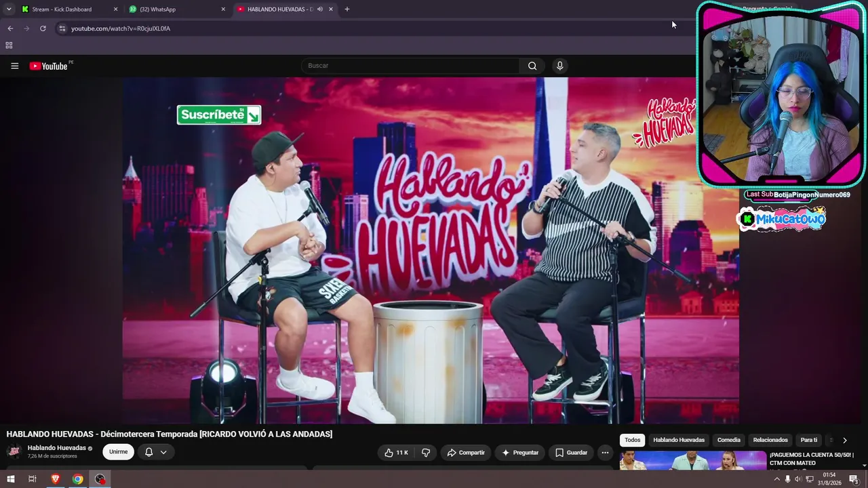The image size is (868, 488).
Task: Open the notification center icon
Action: tap(854, 479)
